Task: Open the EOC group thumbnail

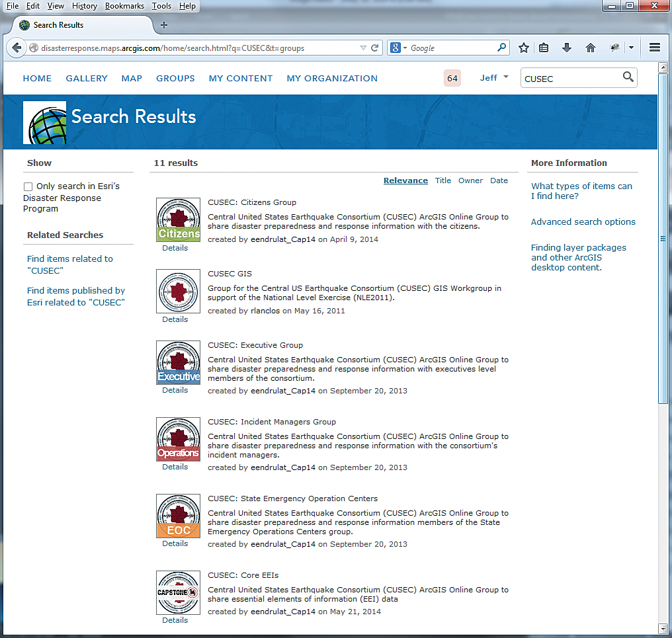Action: [x=179, y=516]
